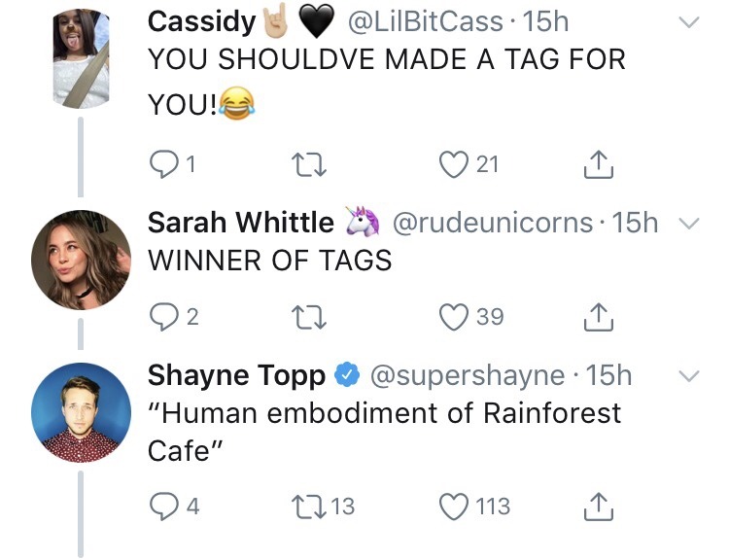Screen dimensions: 729x560
Task: View Sarah Whittle's profile picture
Action: [x=81, y=261]
